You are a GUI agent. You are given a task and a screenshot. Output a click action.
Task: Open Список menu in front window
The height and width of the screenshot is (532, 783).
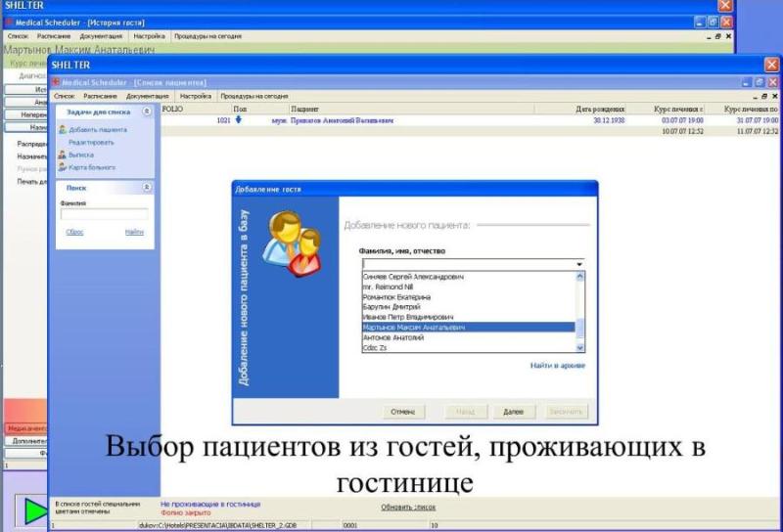coord(64,96)
